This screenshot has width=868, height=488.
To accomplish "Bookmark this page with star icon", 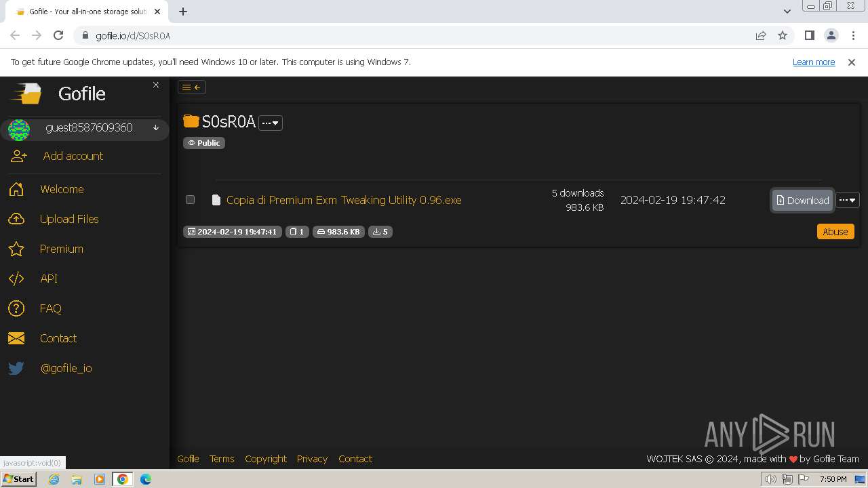I will pos(783,35).
